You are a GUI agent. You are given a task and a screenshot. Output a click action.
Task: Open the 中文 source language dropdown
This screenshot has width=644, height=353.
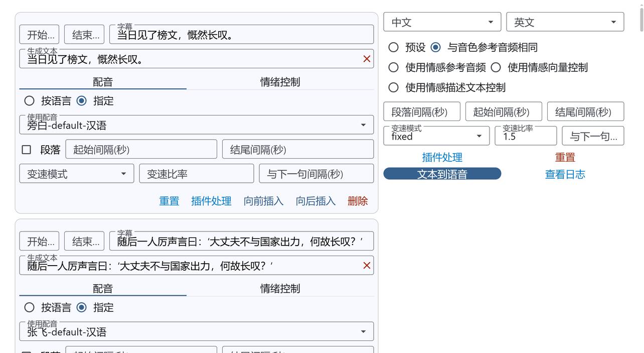[x=442, y=22]
